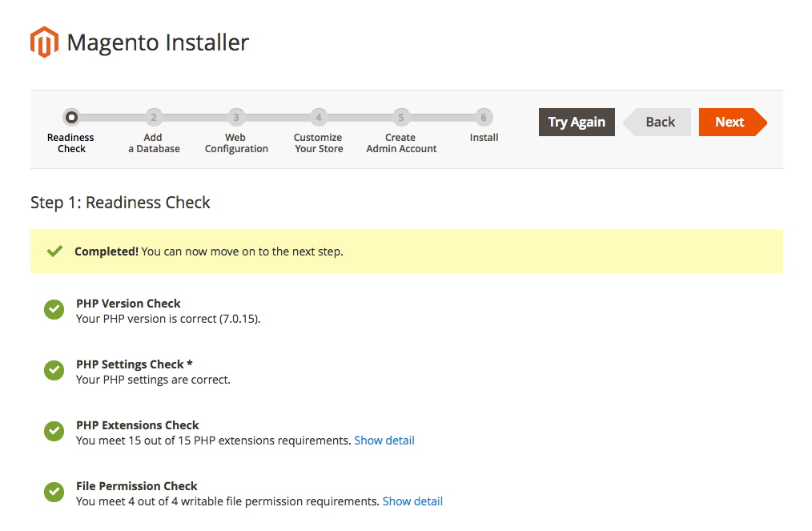Viewport: 812px width, 531px height.
Task: Select the Readiness Check step circle
Action: pos(71,118)
